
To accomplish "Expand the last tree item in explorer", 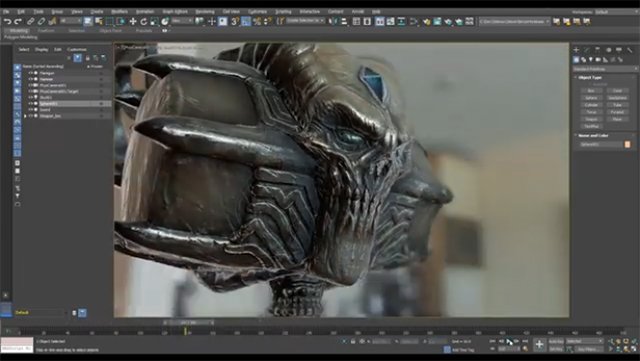I will click(x=26, y=116).
